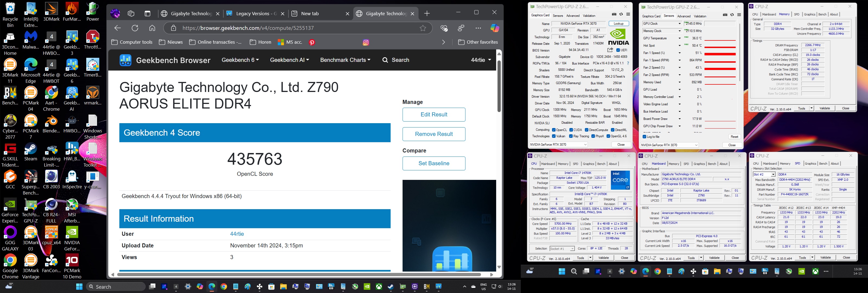Expand the Benchmark Charts dropdown

[345, 60]
